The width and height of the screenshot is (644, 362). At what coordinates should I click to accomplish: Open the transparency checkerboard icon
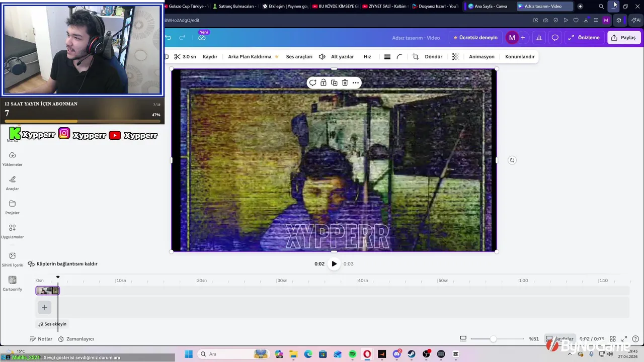coord(455,57)
